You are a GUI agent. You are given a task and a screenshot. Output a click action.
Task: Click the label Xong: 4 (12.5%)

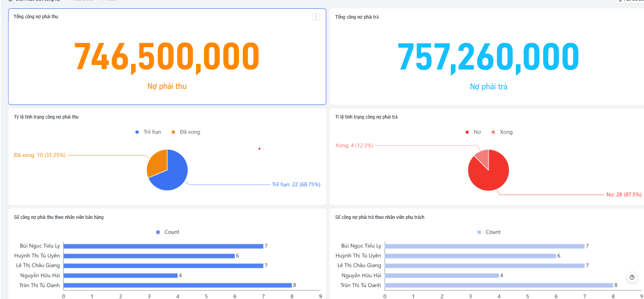point(354,146)
